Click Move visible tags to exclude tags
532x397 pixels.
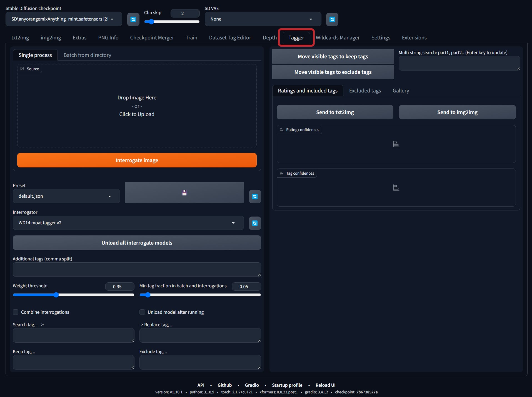[333, 72]
